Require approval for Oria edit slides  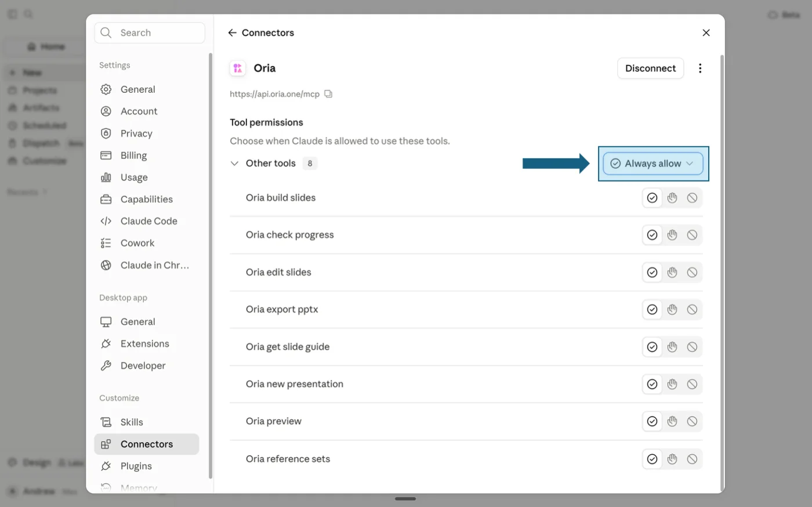[672, 273]
